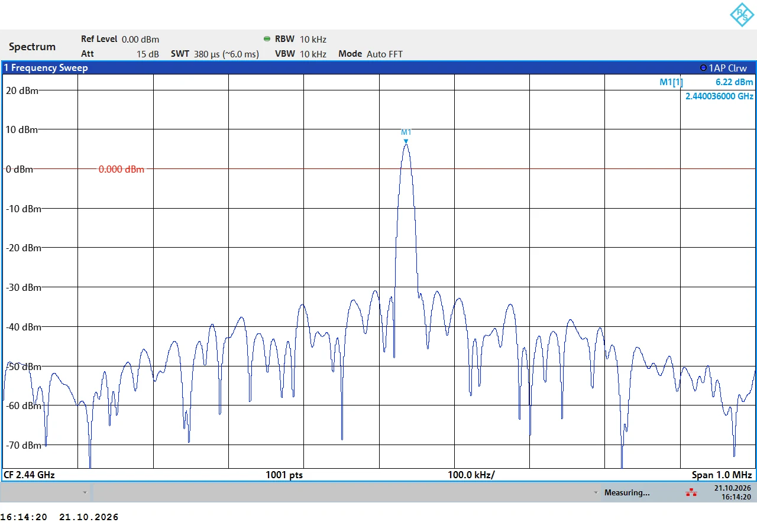Click the Att 15 dB setting
This screenshot has width=757, height=532.
[x=120, y=54]
